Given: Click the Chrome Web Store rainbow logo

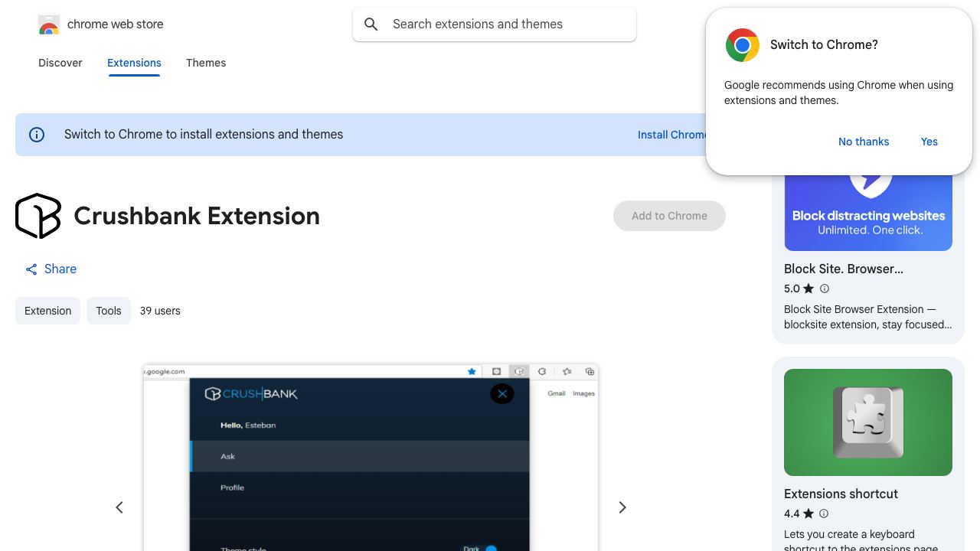Looking at the screenshot, I should pyautogui.click(x=49, y=25).
